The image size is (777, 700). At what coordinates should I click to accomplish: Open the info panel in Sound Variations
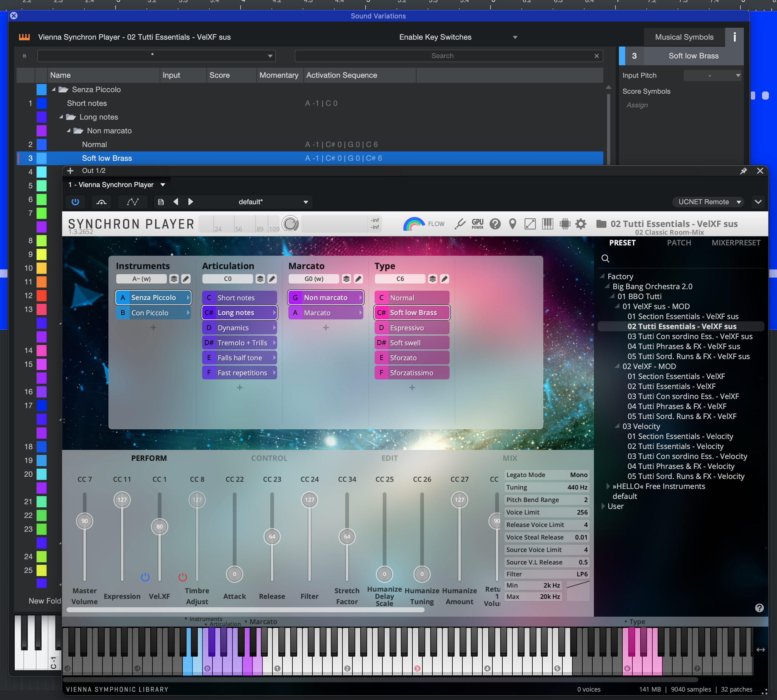[735, 37]
